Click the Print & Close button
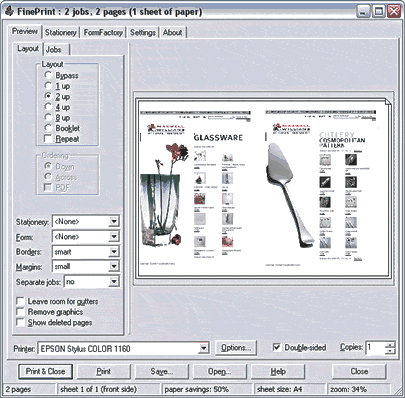The height and width of the screenshot is (398, 405). 45,371
